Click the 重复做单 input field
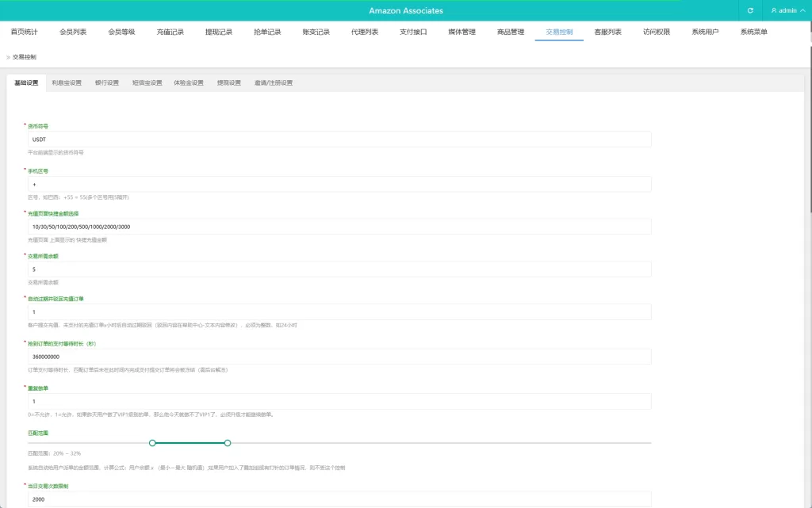This screenshot has width=812, height=508. (339, 401)
